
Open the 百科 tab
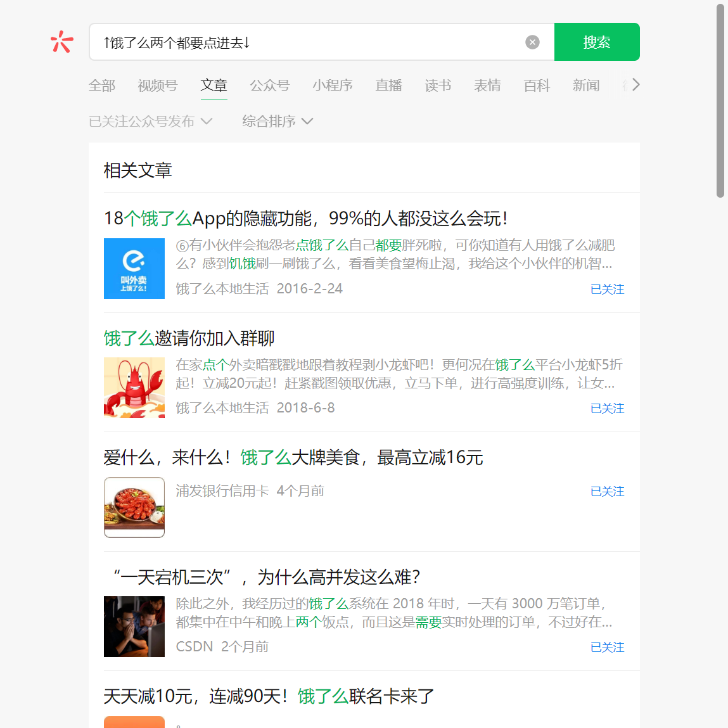tap(537, 86)
